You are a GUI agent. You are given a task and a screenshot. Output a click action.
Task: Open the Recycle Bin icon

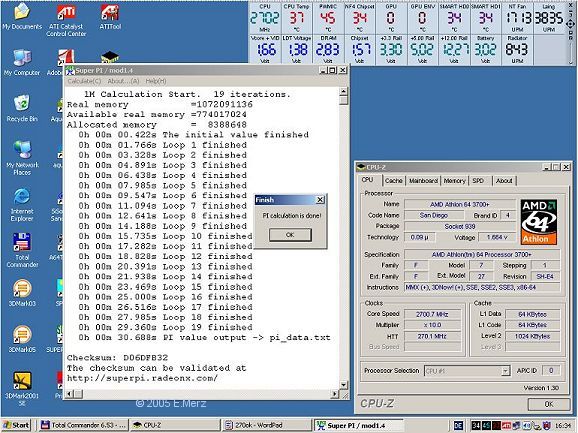(22, 109)
